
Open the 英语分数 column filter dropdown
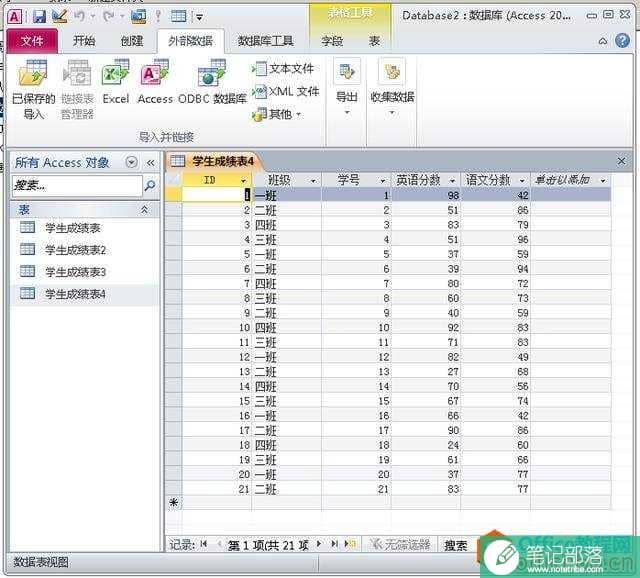pos(453,180)
